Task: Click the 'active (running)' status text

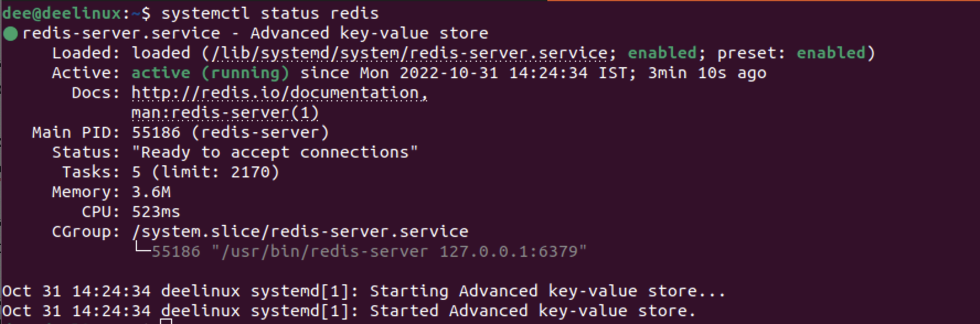Action: [x=210, y=73]
